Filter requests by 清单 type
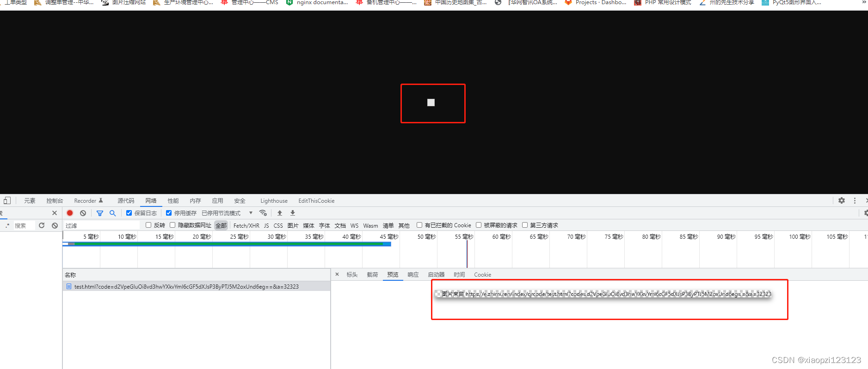 pyautogui.click(x=388, y=225)
